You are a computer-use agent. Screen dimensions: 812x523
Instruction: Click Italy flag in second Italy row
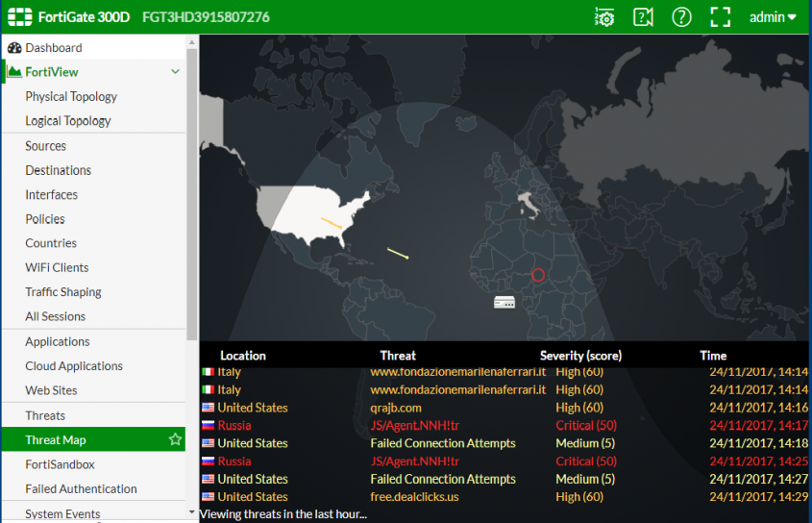[209, 389]
